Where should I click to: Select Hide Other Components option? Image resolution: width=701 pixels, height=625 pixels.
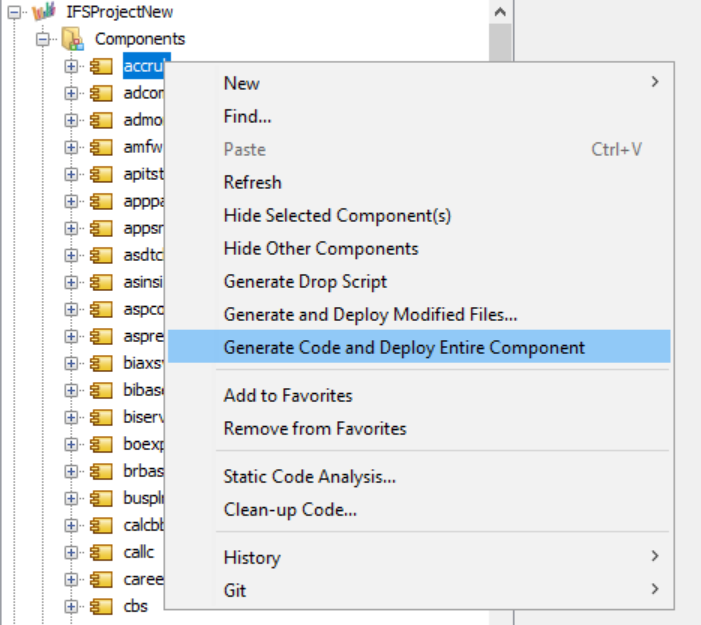click(320, 248)
